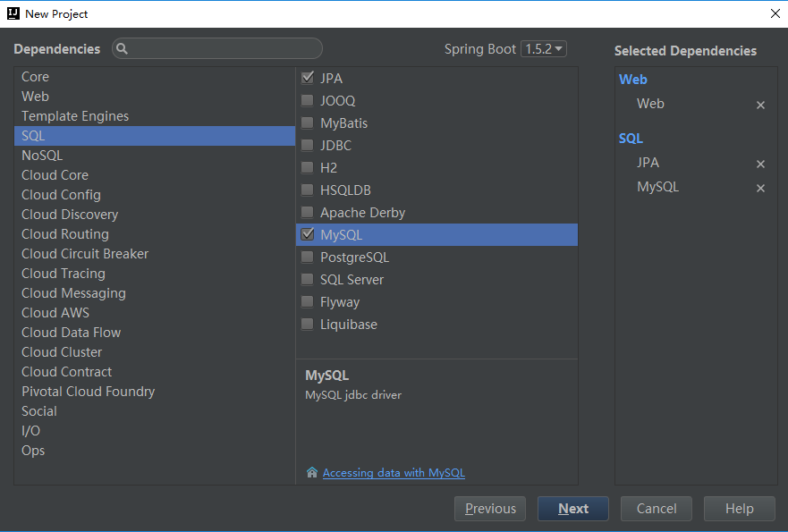Go back with the Previous button

(x=490, y=509)
